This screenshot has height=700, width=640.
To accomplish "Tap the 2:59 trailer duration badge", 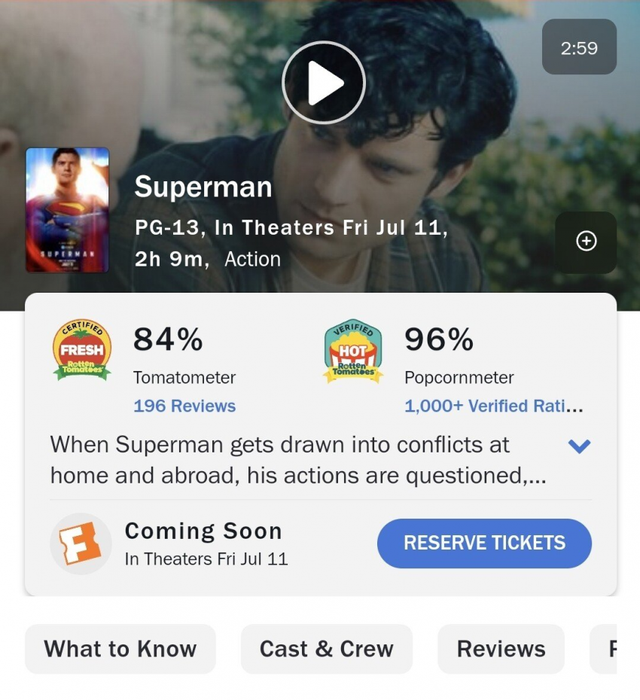I will tap(579, 47).
